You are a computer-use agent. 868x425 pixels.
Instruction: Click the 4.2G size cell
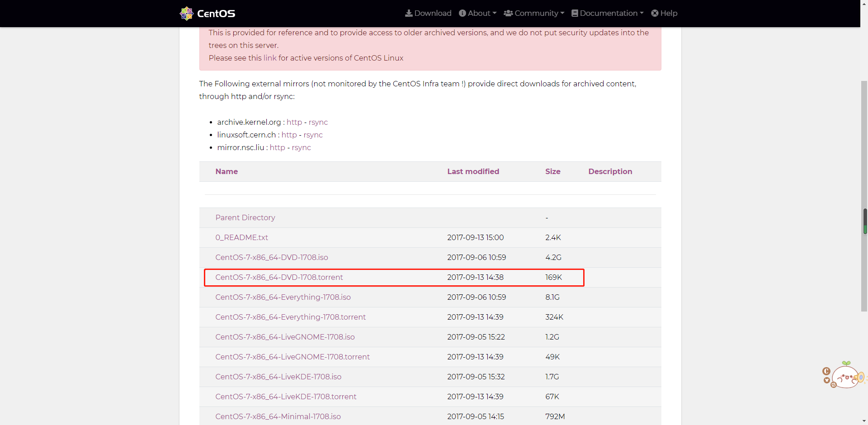coord(553,257)
